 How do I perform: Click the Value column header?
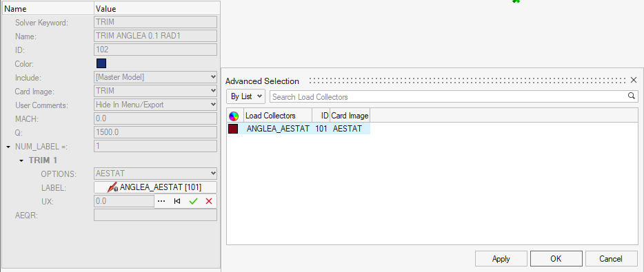pos(157,9)
